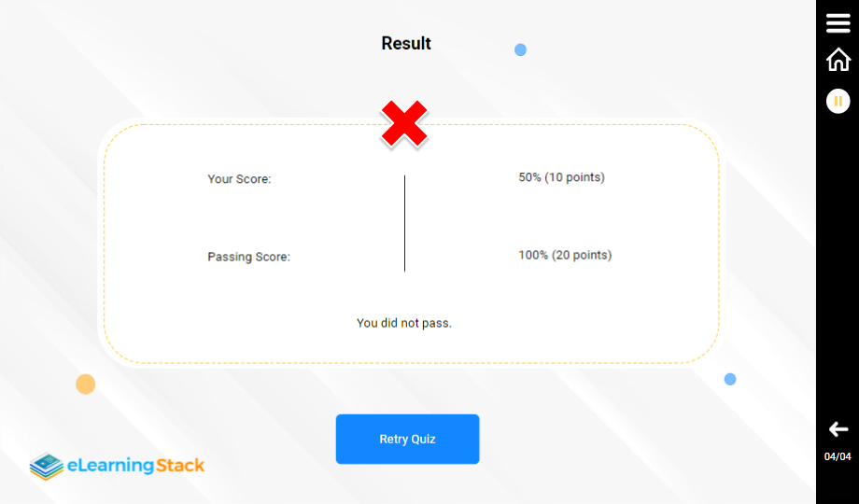Click the Your Score label
859x504 pixels.
point(239,179)
